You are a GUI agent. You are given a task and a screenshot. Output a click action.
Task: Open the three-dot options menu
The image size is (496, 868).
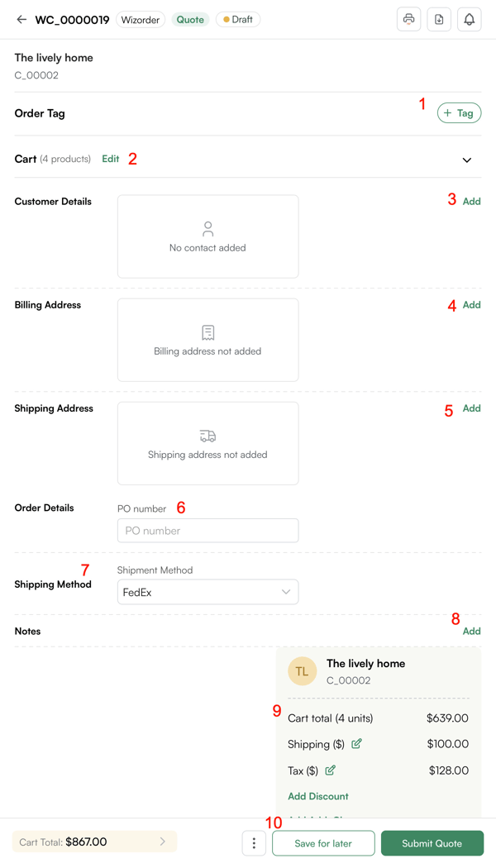click(254, 842)
